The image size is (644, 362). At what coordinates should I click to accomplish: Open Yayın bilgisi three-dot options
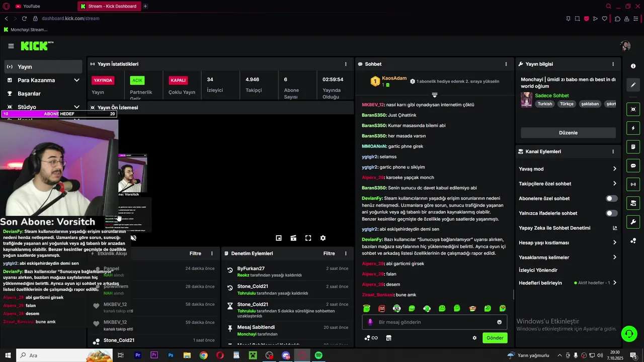[613, 64]
